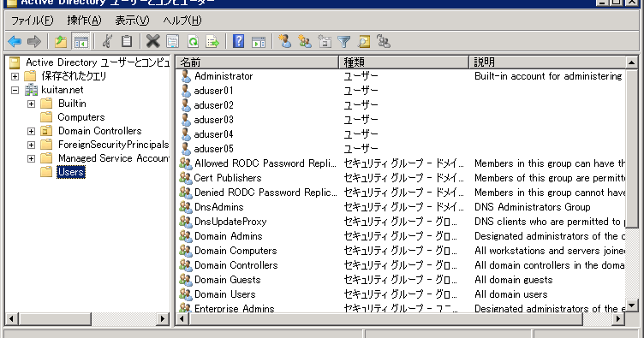The height and width of the screenshot is (338, 644).
Task: Select DnsUpdateProxy group entry
Action: (230, 222)
